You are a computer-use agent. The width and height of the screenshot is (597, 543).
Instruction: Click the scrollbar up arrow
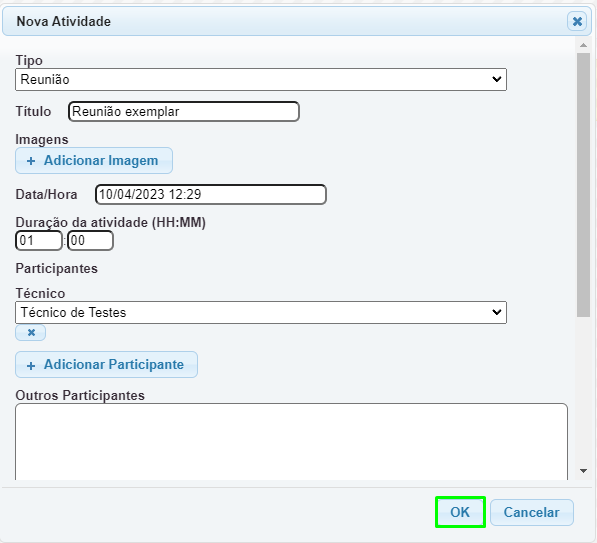tap(583, 45)
